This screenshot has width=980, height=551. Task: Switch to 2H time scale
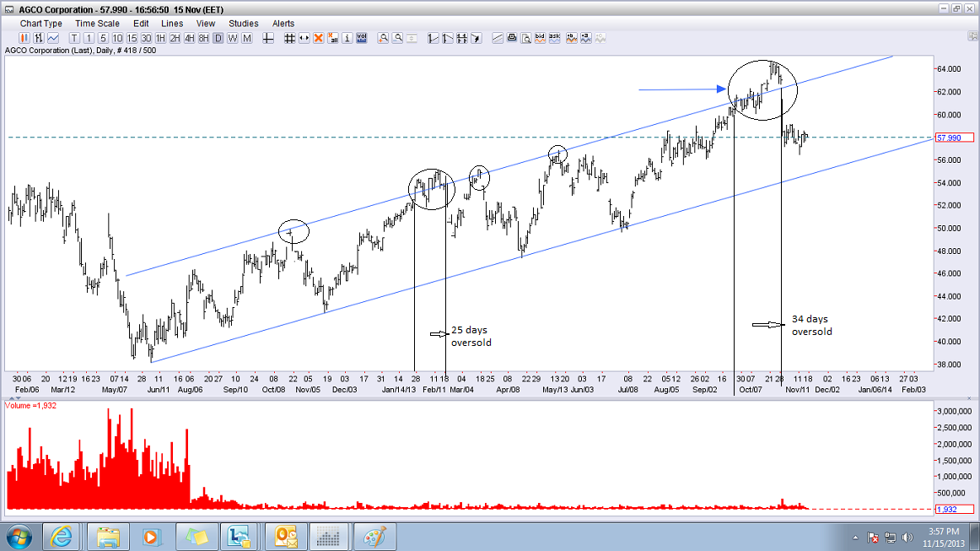tap(175, 38)
